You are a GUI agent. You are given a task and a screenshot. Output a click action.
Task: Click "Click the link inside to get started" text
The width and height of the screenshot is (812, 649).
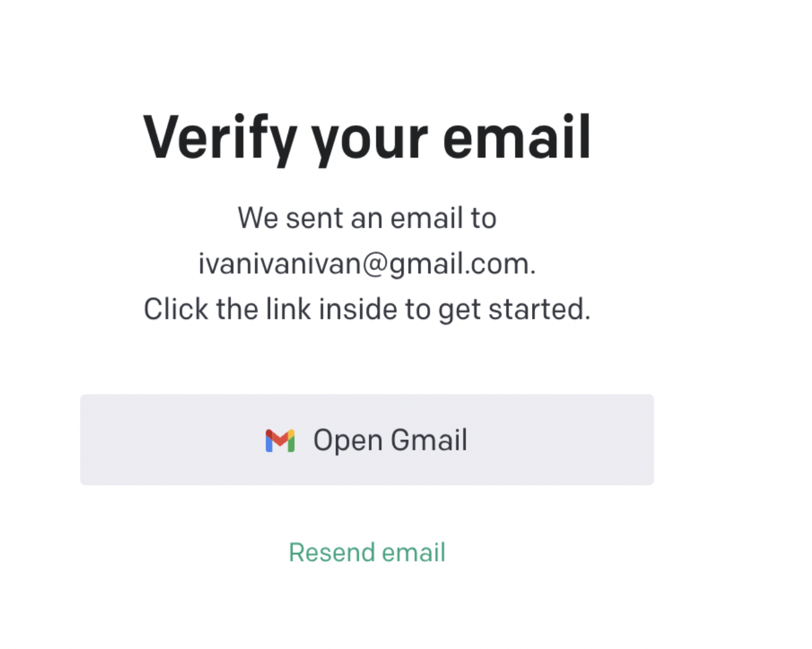[x=367, y=310]
